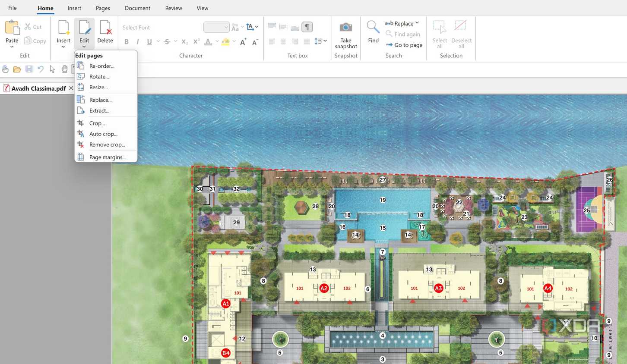Toggle bold formatting
This screenshot has height=364, width=627.
coord(127,42)
